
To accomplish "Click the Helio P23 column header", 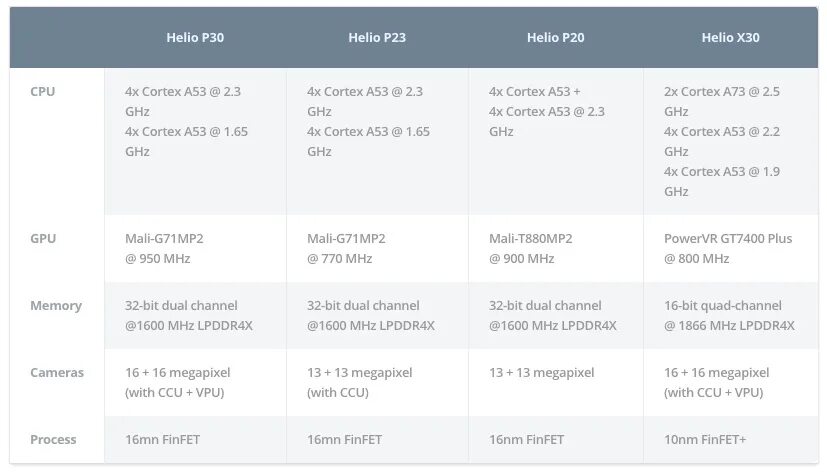I will (x=377, y=38).
